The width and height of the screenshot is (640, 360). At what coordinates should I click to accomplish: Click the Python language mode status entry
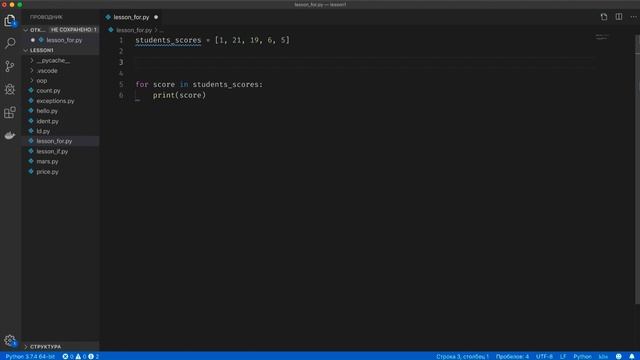click(x=582, y=356)
